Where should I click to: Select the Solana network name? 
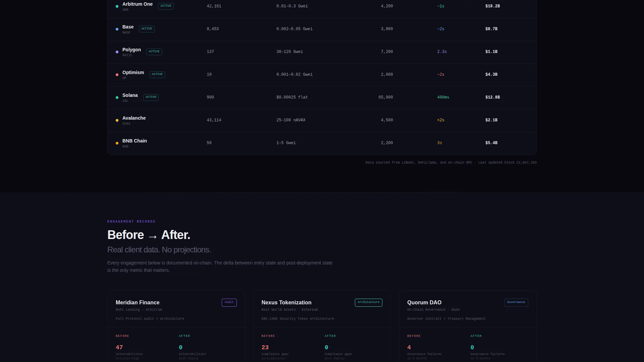click(x=130, y=95)
